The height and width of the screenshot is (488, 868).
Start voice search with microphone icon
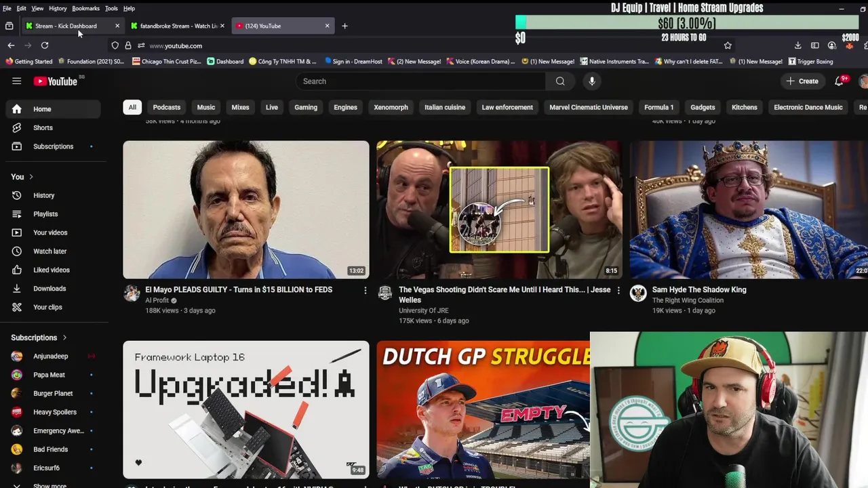[x=592, y=81]
